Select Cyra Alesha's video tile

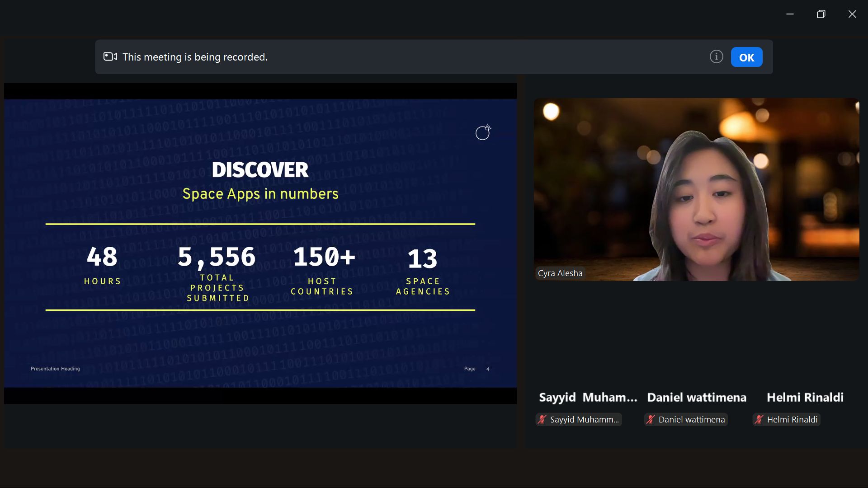pos(696,189)
